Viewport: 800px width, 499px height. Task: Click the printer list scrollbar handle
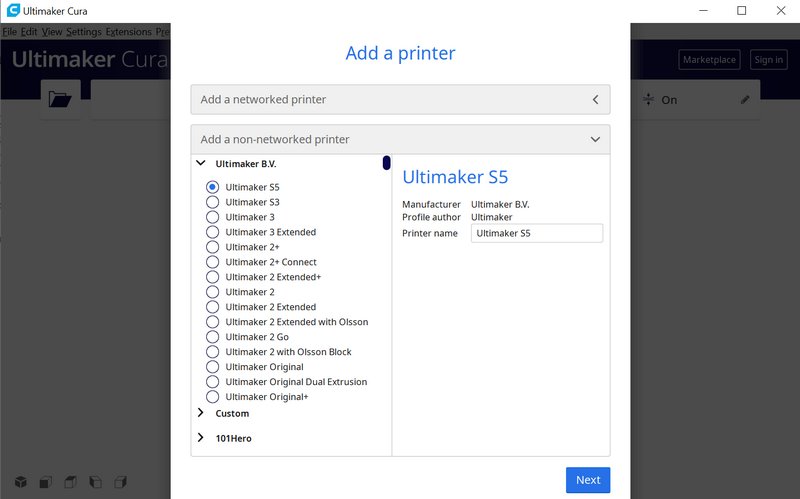[386, 163]
